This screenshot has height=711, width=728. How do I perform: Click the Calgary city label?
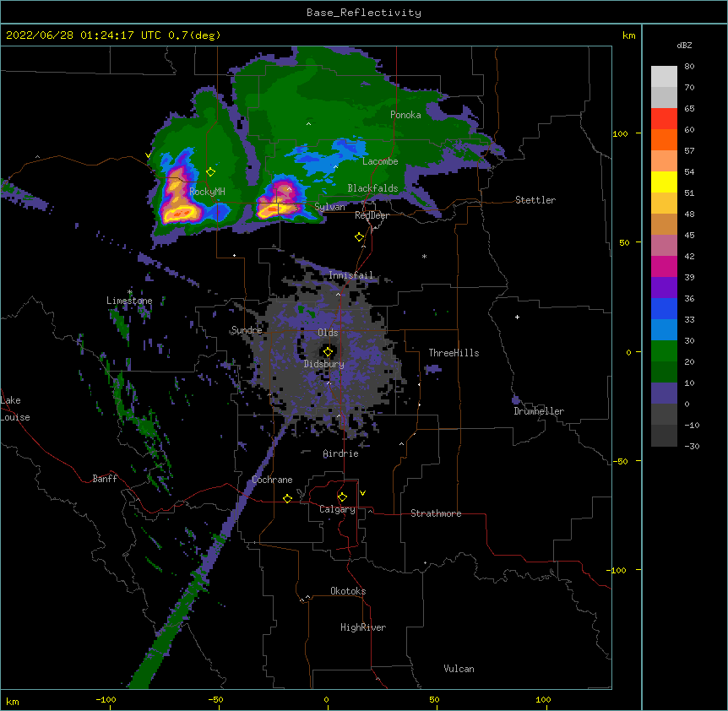(337, 509)
